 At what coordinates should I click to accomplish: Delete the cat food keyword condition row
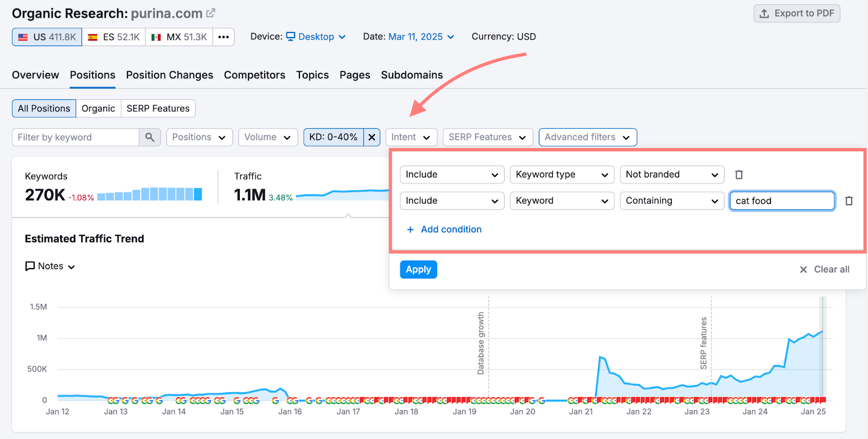point(849,201)
